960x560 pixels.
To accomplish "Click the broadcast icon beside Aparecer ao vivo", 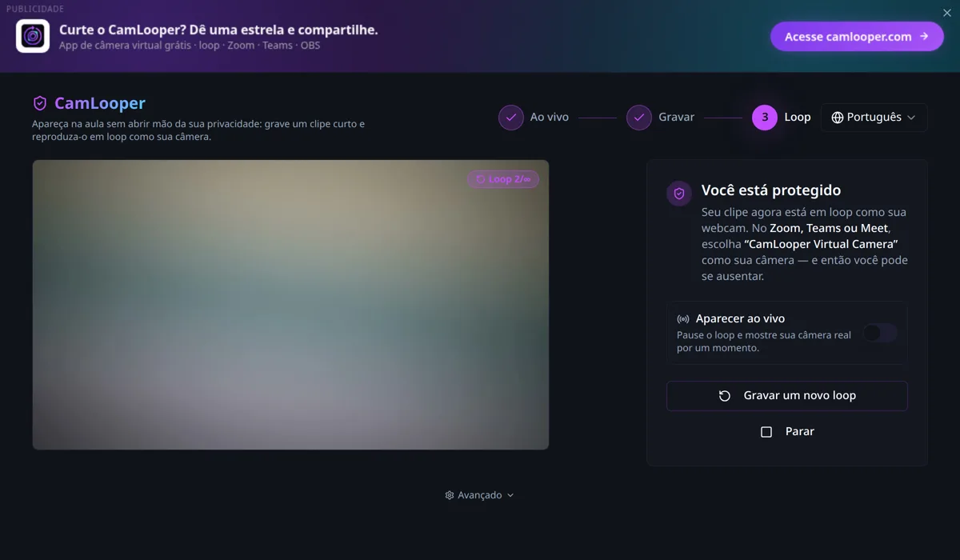I will tap(683, 319).
